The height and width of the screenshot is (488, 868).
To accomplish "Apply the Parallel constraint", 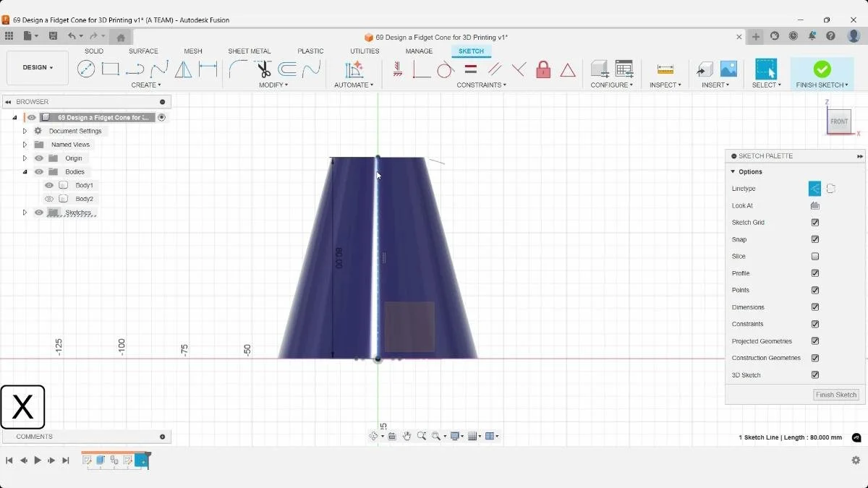I will (x=495, y=69).
